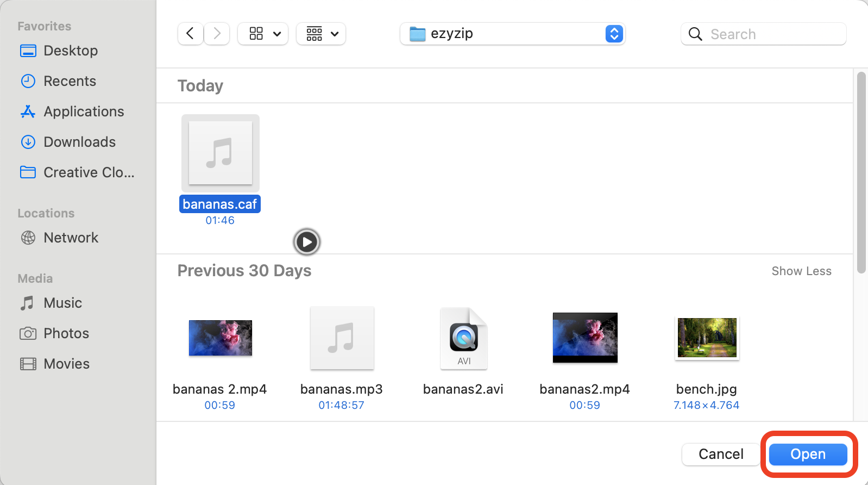Click the Previous 30 Days heading
Screen dimensions: 868x485
244,271
